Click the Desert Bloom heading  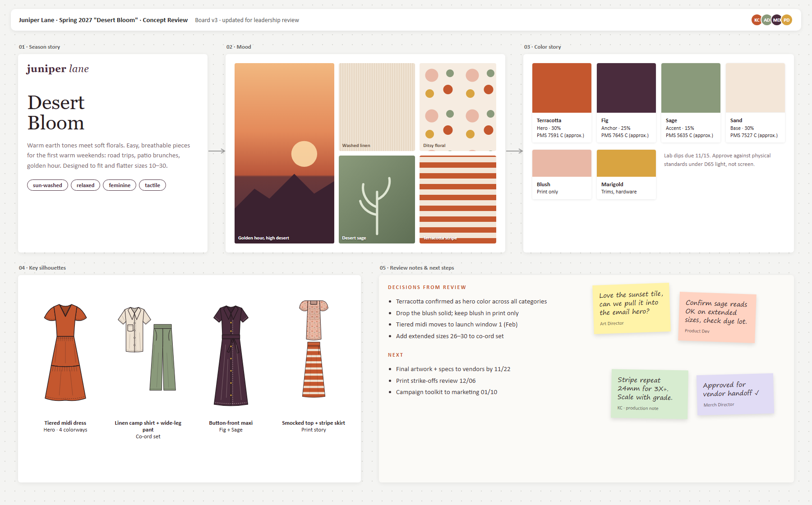[56, 113]
